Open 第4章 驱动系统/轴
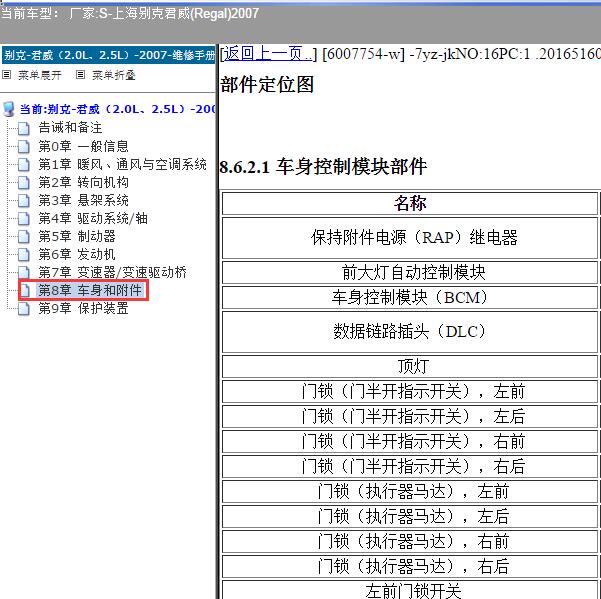The width and height of the screenshot is (601, 599). (93, 218)
